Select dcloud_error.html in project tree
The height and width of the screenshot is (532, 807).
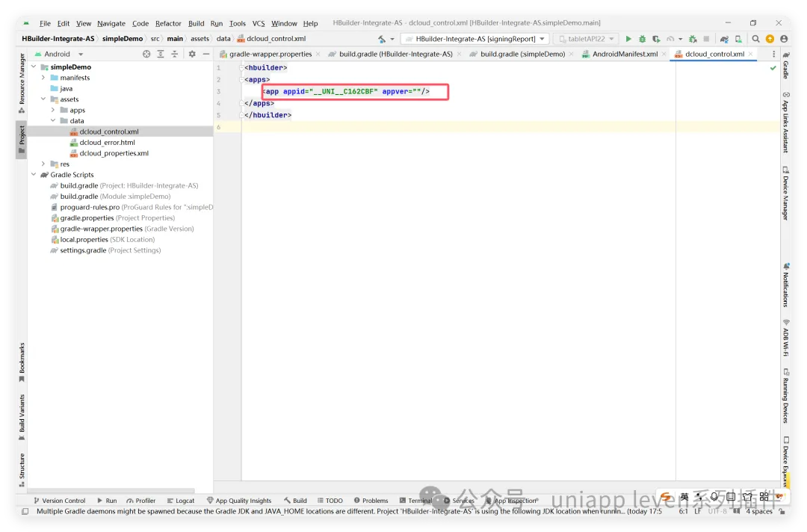(x=107, y=143)
